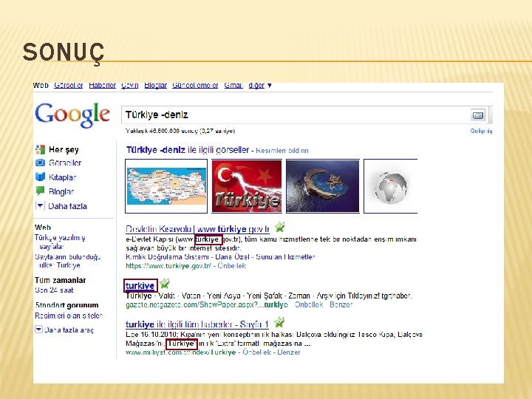This screenshot has height=399, width=532.
Task: Open the Turkey map image thumbnail
Action: (166, 186)
